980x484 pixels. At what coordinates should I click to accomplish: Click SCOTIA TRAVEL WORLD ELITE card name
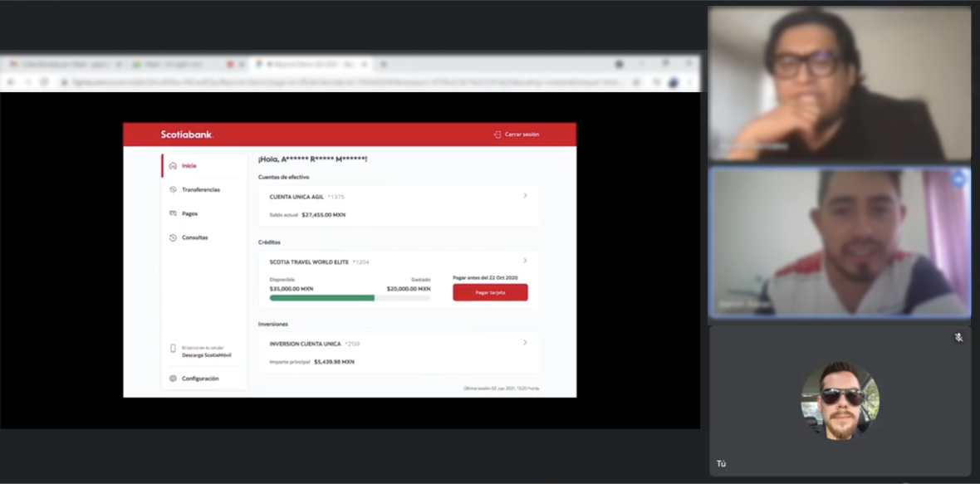point(310,262)
